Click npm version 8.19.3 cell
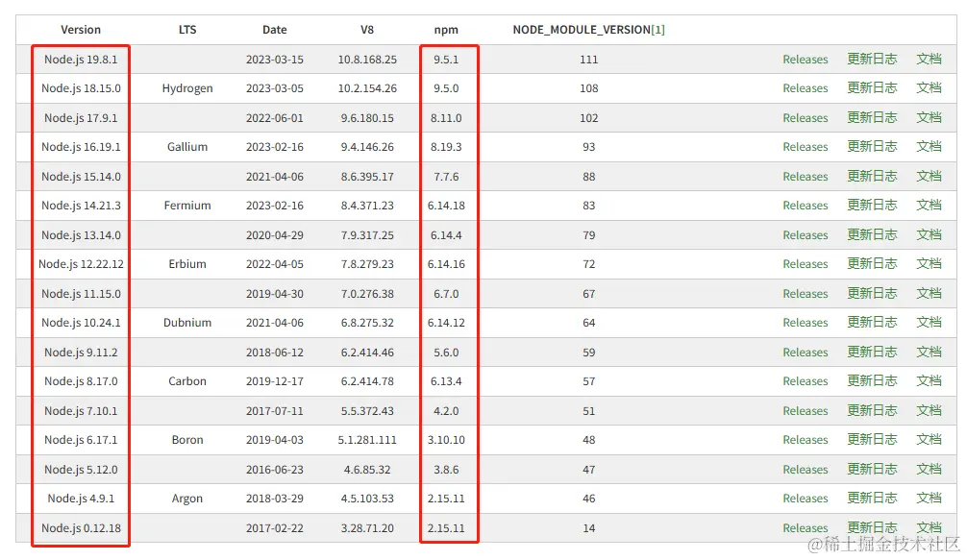Viewport: 967px width, 560px height. (446, 147)
